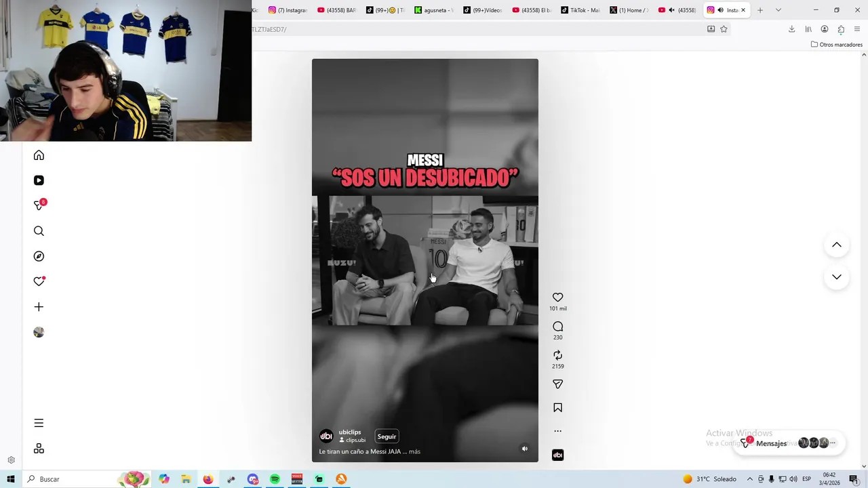
Task: Open Reels from the sidebar
Action: pos(39,180)
